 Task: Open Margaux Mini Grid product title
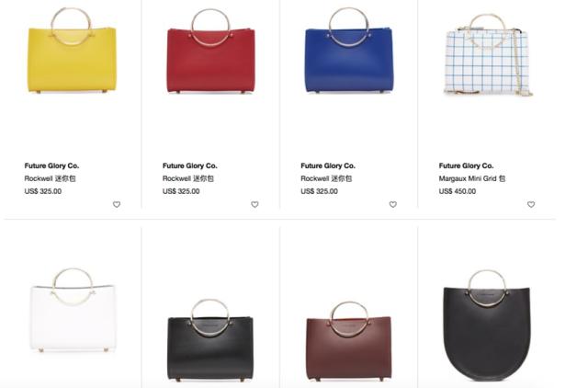coord(472,178)
